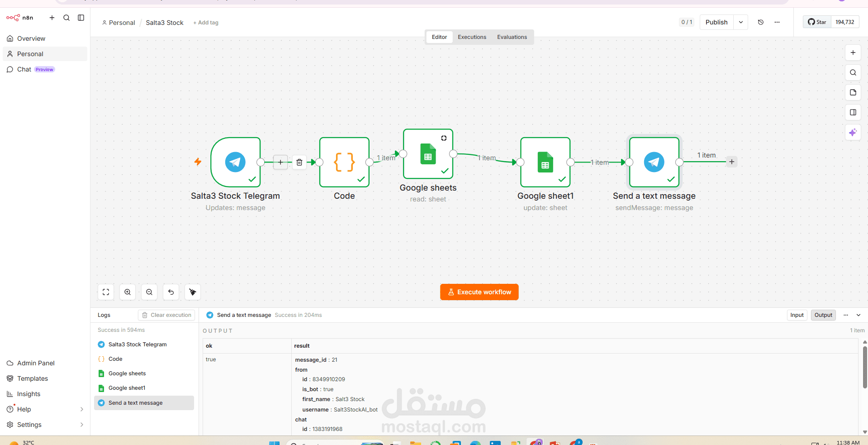
Task: Open node search on canvas
Action: [853, 72]
